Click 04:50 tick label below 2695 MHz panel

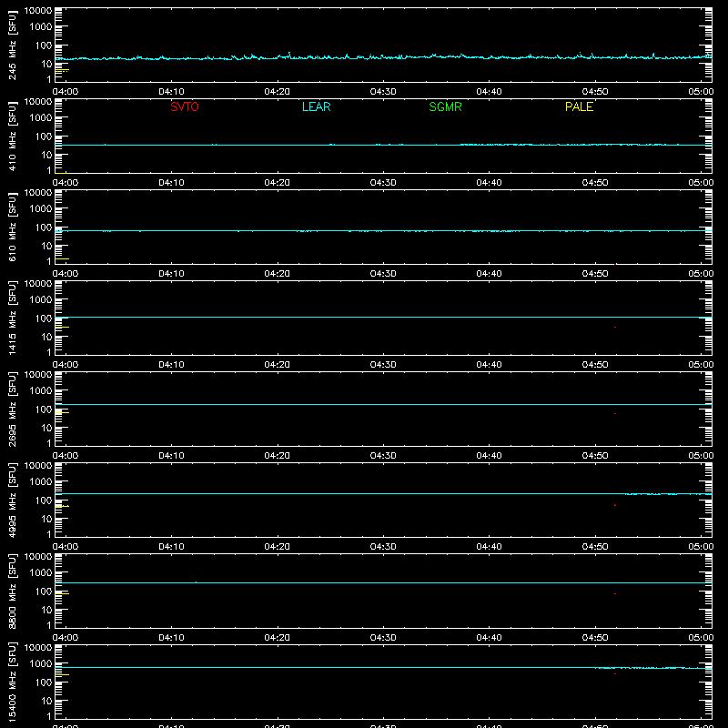click(595, 456)
